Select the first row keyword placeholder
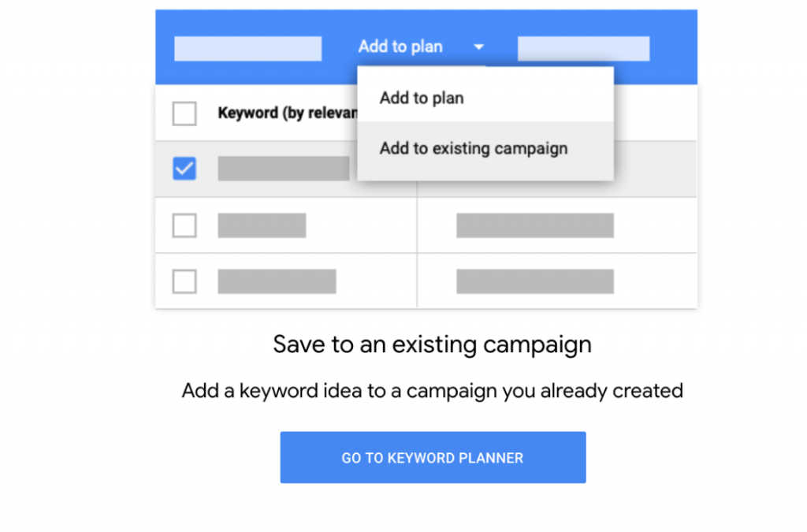 283,169
